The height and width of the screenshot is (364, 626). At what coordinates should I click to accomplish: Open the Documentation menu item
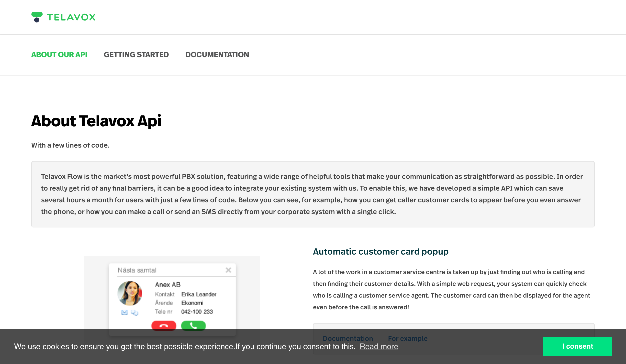217,54
